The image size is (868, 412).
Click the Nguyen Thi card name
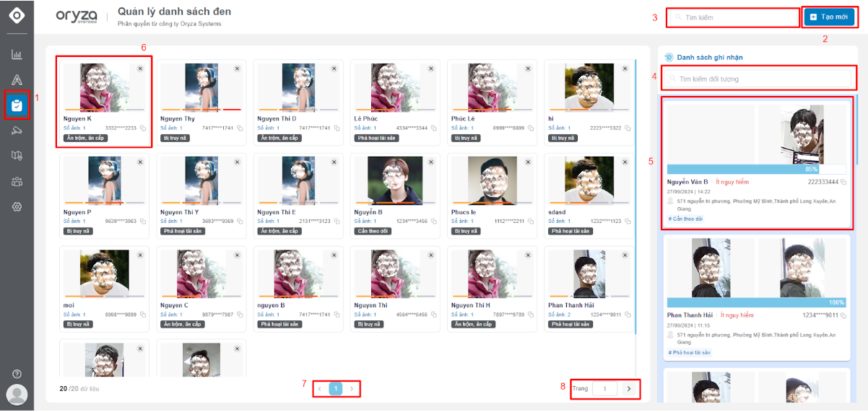point(370,305)
